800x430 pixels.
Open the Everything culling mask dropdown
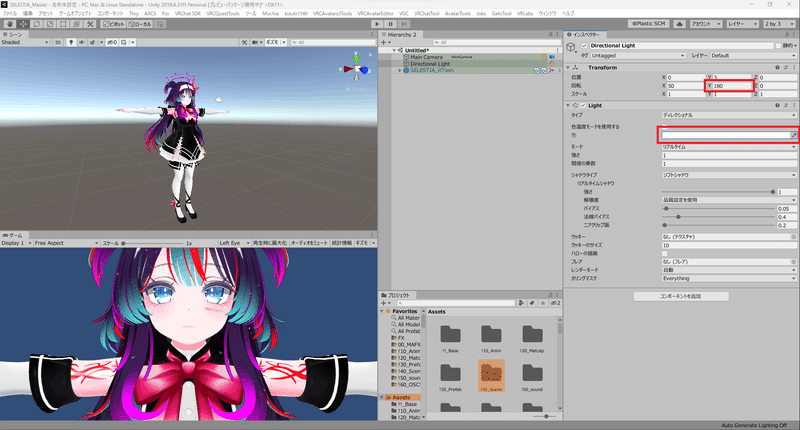(x=729, y=279)
